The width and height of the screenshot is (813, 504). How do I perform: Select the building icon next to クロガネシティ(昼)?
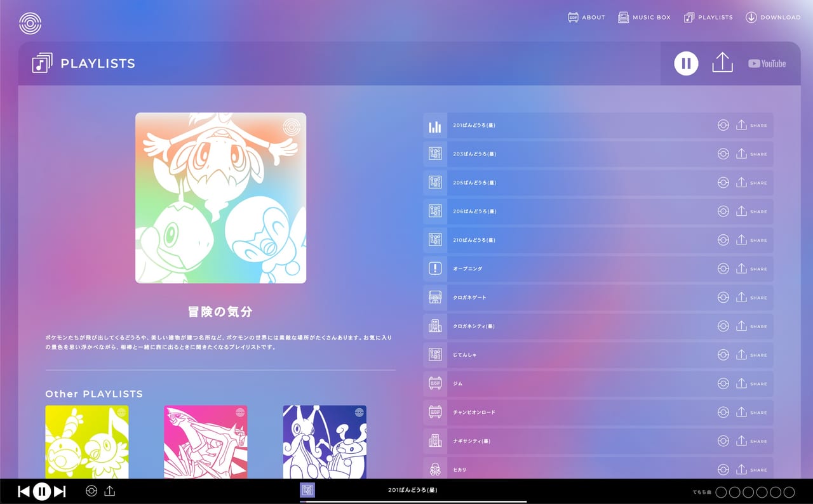coord(434,326)
